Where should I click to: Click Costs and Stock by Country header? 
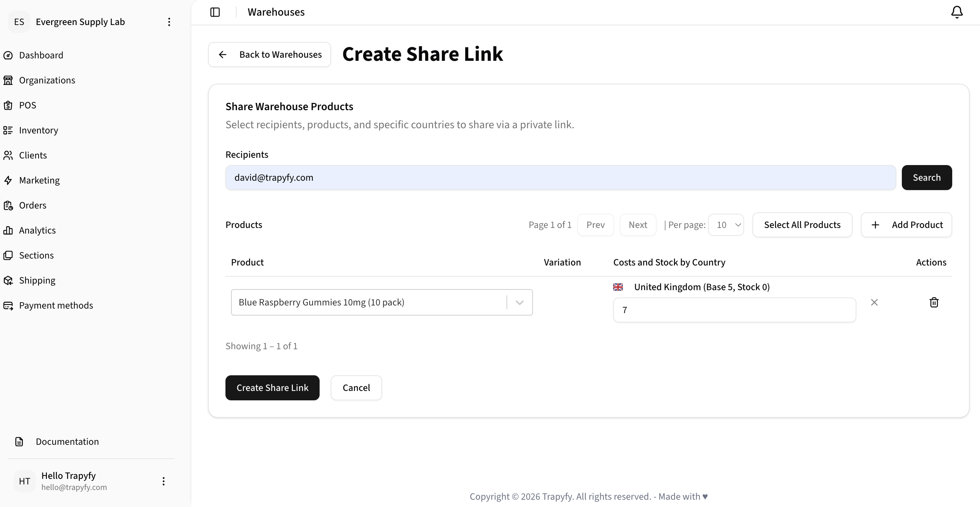tap(669, 263)
